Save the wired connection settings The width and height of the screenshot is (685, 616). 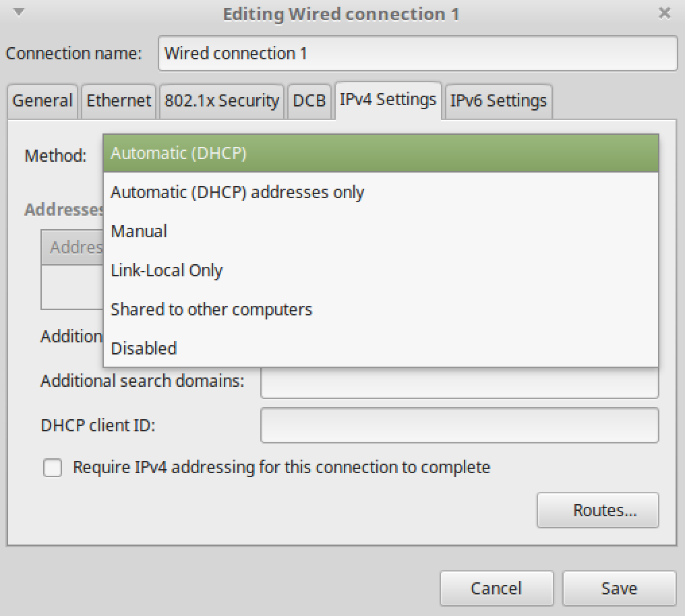[619, 588]
